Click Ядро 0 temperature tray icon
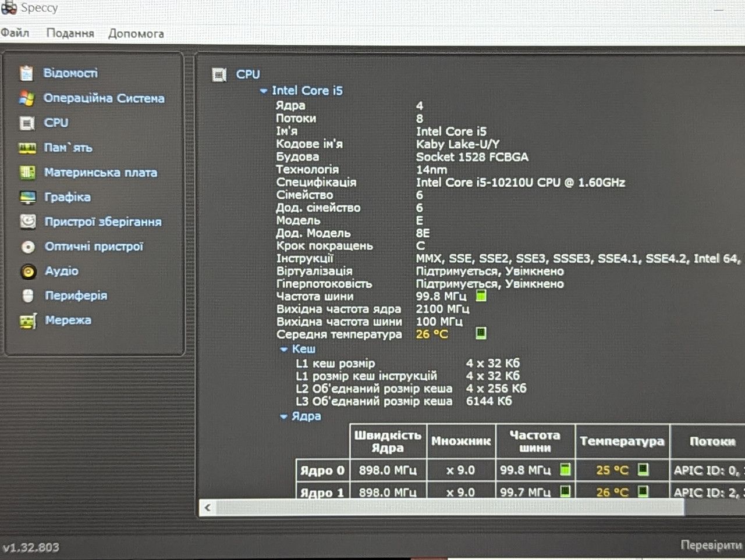The image size is (745, 560). click(x=643, y=469)
